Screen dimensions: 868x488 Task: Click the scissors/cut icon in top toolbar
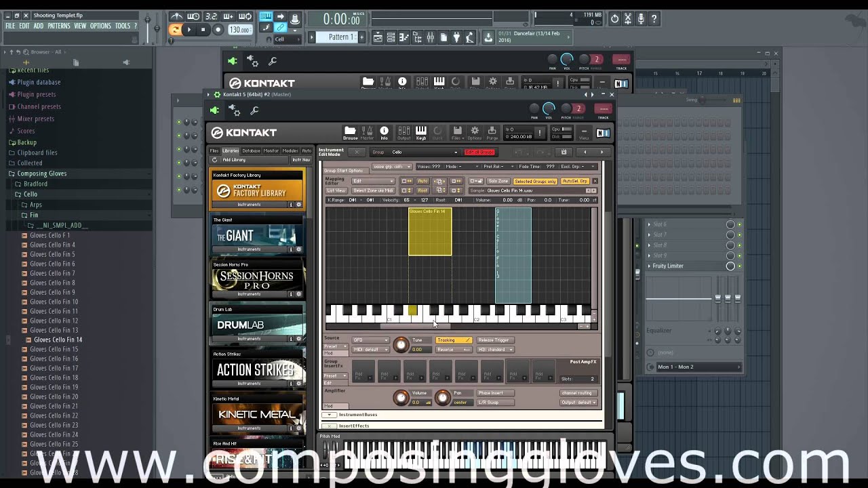click(628, 19)
